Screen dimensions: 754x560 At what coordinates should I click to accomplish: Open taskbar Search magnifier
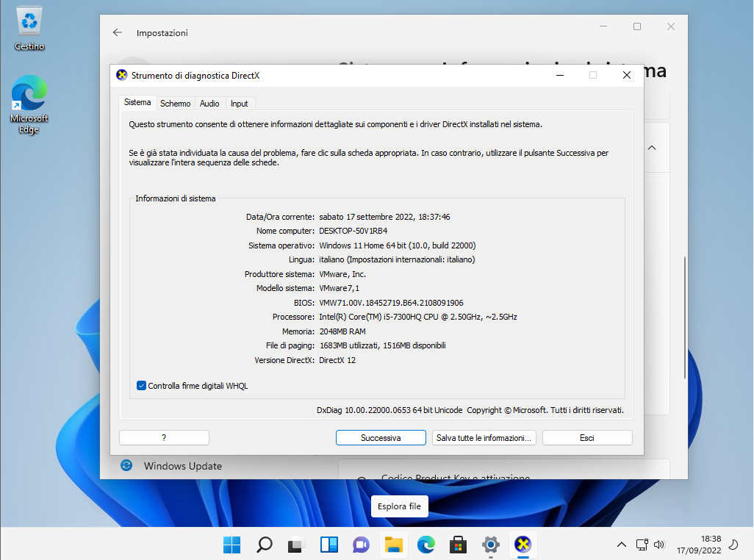(x=265, y=545)
